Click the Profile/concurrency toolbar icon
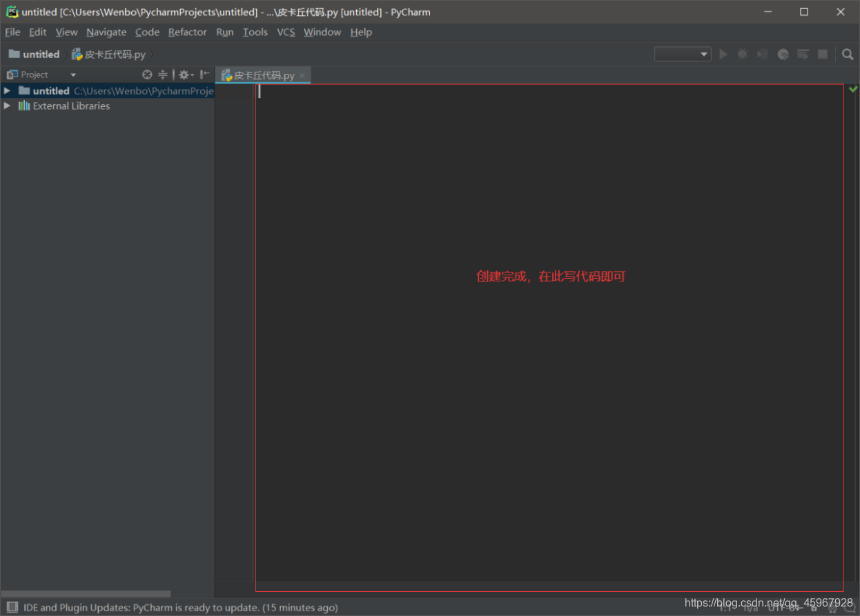 [x=783, y=54]
